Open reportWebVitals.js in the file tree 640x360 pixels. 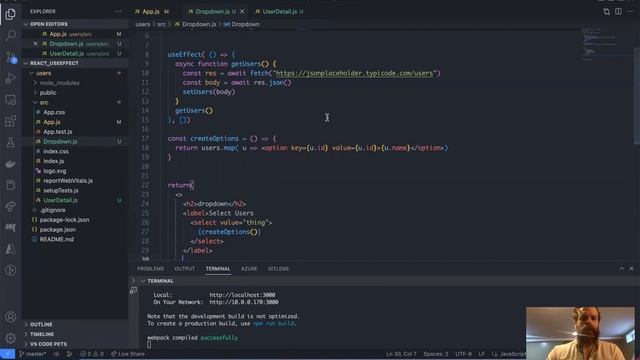point(75,181)
